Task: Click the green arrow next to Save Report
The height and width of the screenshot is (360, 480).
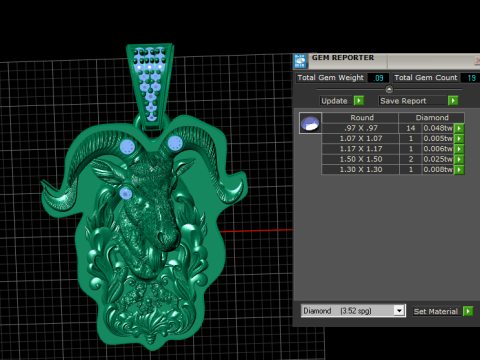Action: [x=453, y=101]
